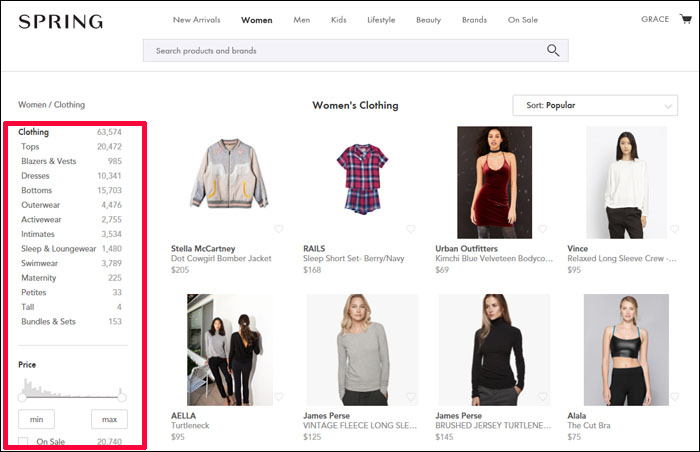Favorite the Stella McCartney Bomber Jacket heart
This screenshot has width=700, height=452.
click(x=279, y=229)
